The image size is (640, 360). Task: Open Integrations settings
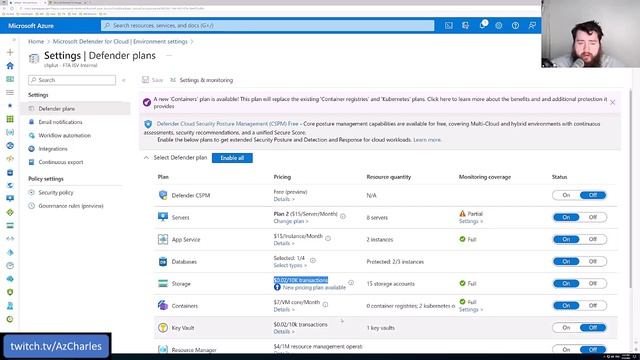53,149
